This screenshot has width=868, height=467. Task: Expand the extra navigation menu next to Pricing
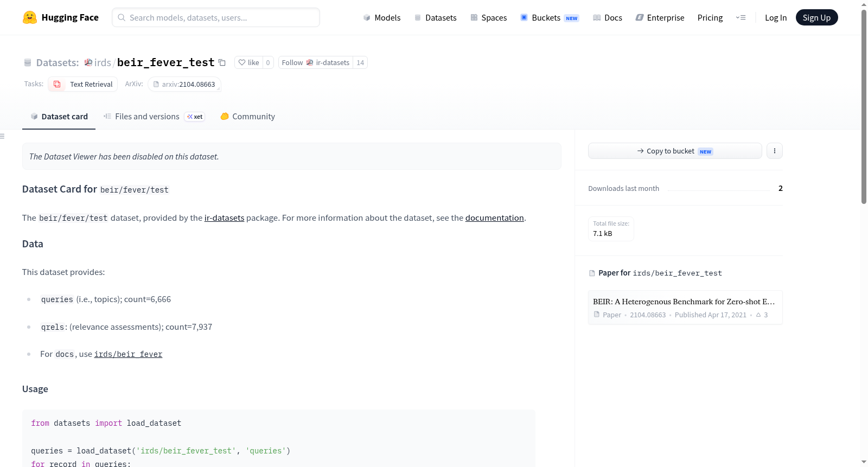(741, 17)
